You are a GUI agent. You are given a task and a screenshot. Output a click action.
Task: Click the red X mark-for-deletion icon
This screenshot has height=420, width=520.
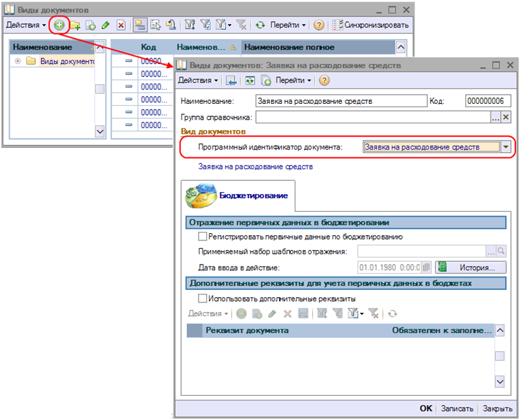click(x=121, y=25)
